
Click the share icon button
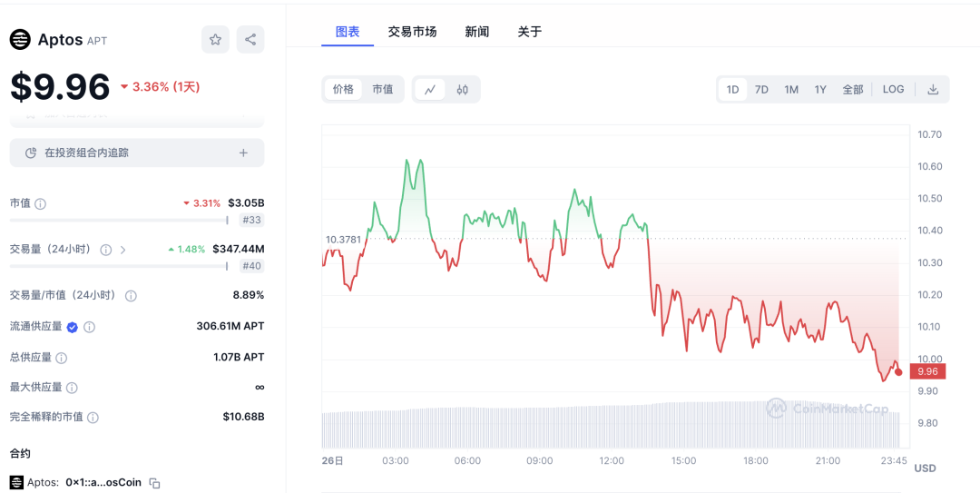(x=250, y=39)
